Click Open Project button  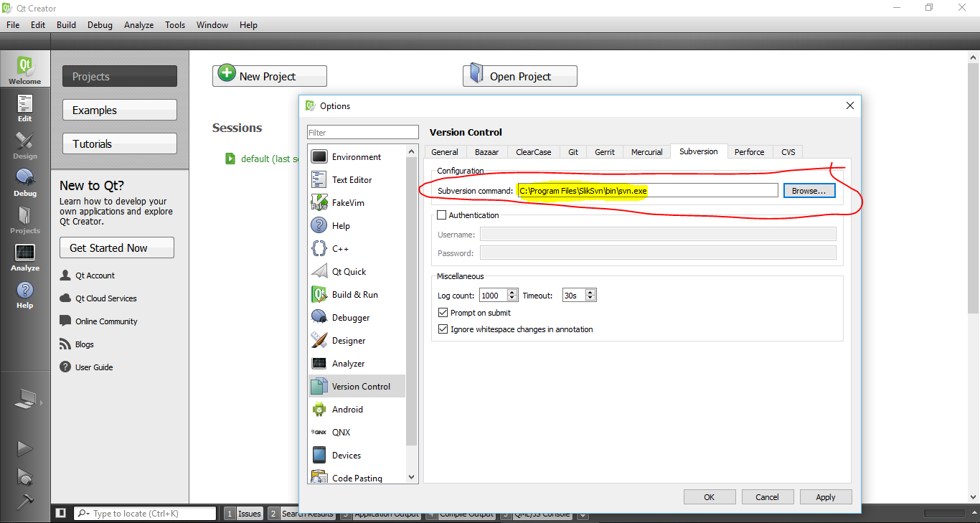coord(520,76)
